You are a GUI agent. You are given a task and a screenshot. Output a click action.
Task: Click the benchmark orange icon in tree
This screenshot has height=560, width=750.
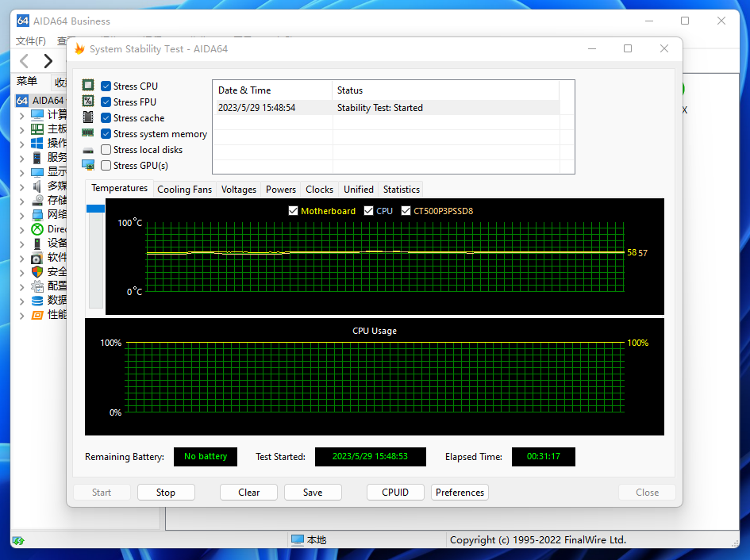point(37,315)
